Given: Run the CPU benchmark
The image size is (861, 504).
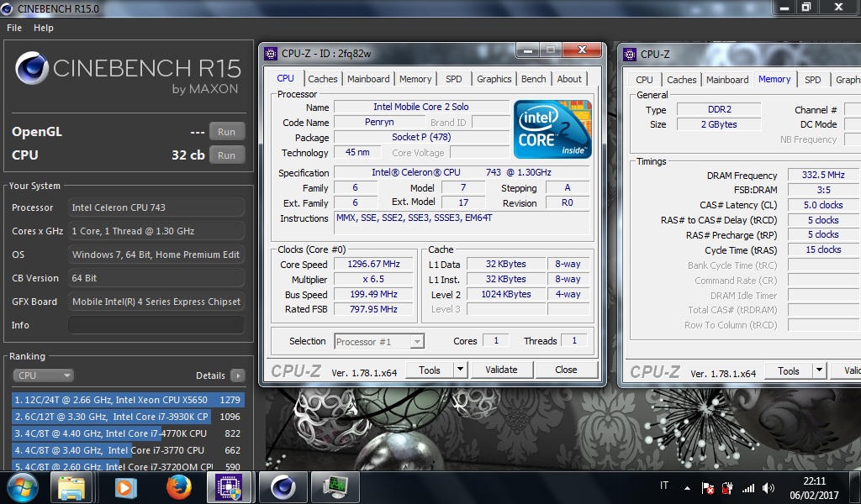Looking at the screenshot, I should point(226,155).
